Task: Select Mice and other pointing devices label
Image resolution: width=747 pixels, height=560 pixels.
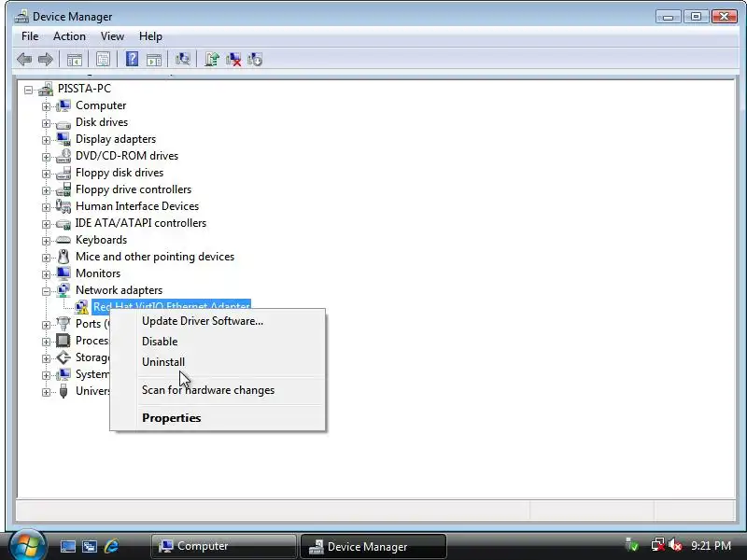Action: [155, 257]
